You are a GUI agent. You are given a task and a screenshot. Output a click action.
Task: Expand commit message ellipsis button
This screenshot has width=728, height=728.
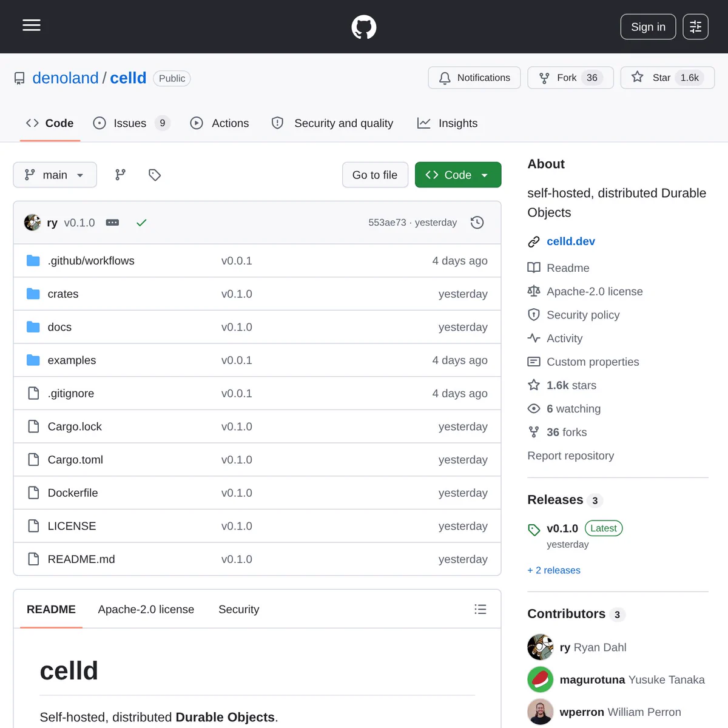(x=112, y=223)
